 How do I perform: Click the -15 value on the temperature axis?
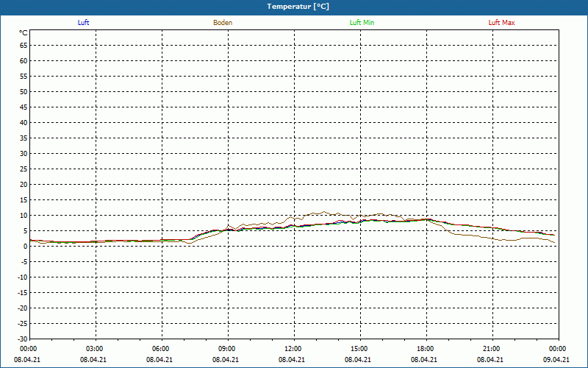23,292
